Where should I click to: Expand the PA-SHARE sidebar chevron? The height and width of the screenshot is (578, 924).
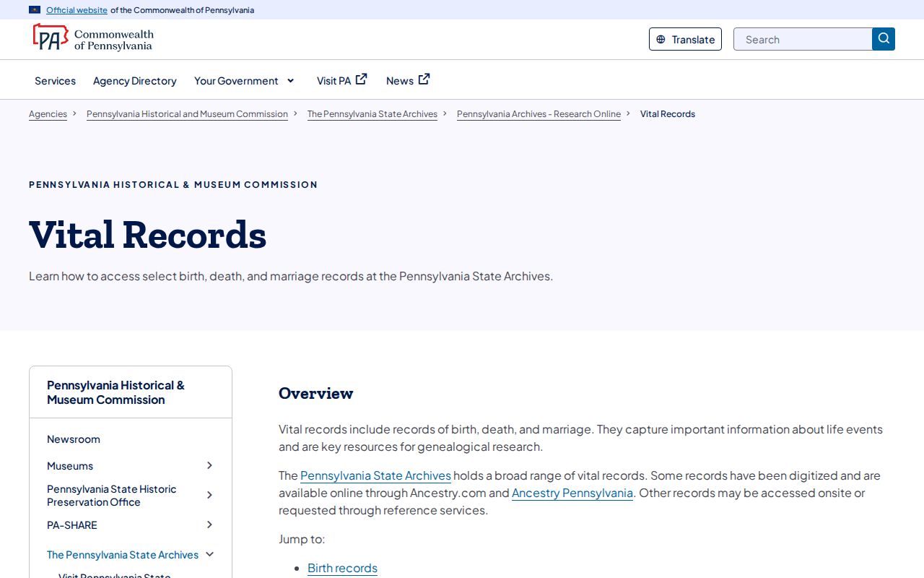coord(209,525)
